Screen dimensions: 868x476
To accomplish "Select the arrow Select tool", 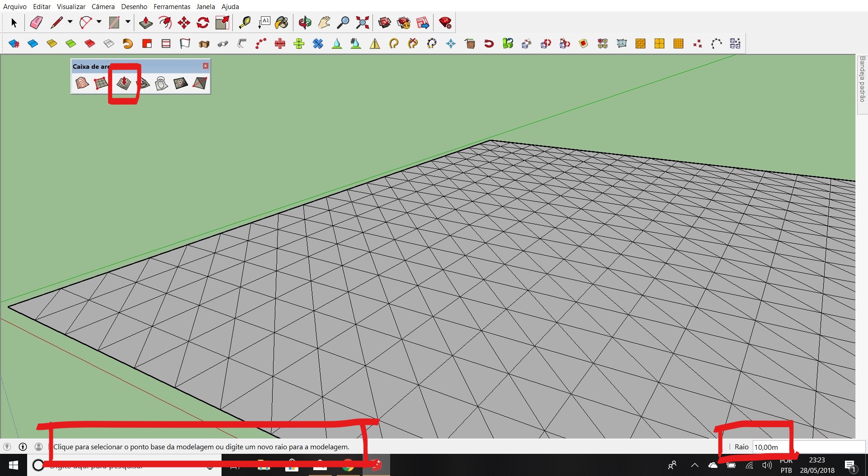I will point(14,23).
